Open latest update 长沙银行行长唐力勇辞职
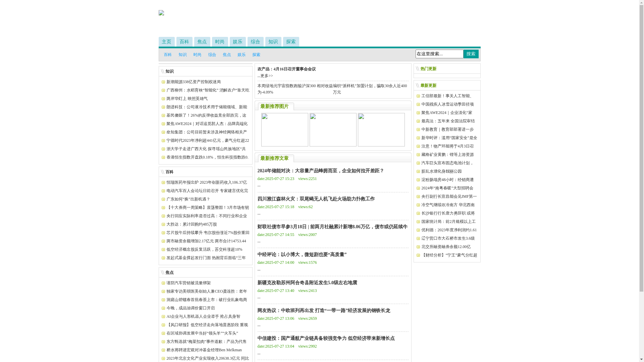The width and height of the screenshot is (644, 362). [448, 213]
